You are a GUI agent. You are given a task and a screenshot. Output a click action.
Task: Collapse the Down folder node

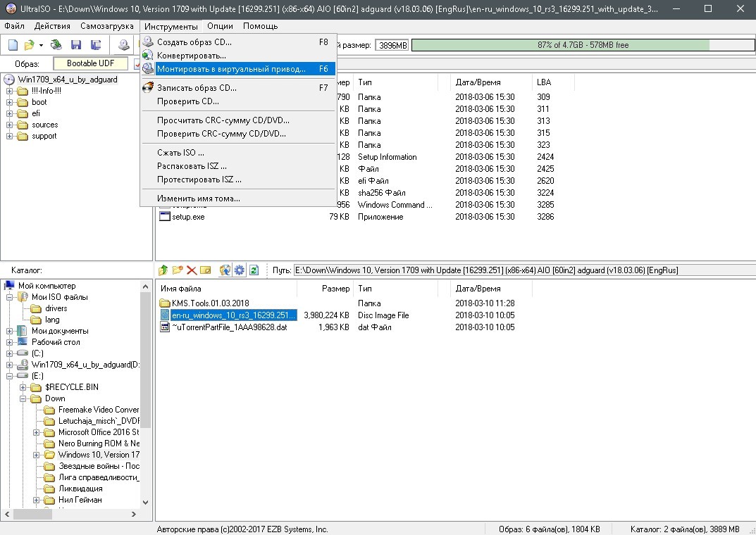coord(23,398)
